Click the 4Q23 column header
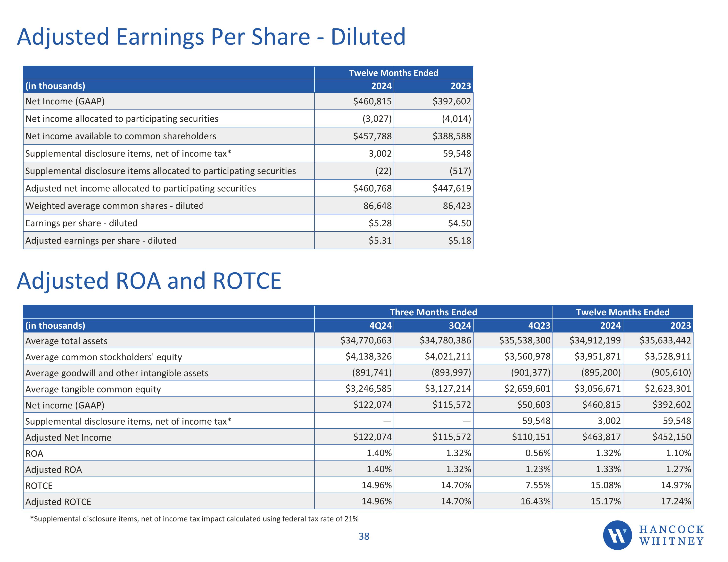Image resolution: width=728 pixels, height=562 pixels. pyautogui.click(x=539, y=326)
